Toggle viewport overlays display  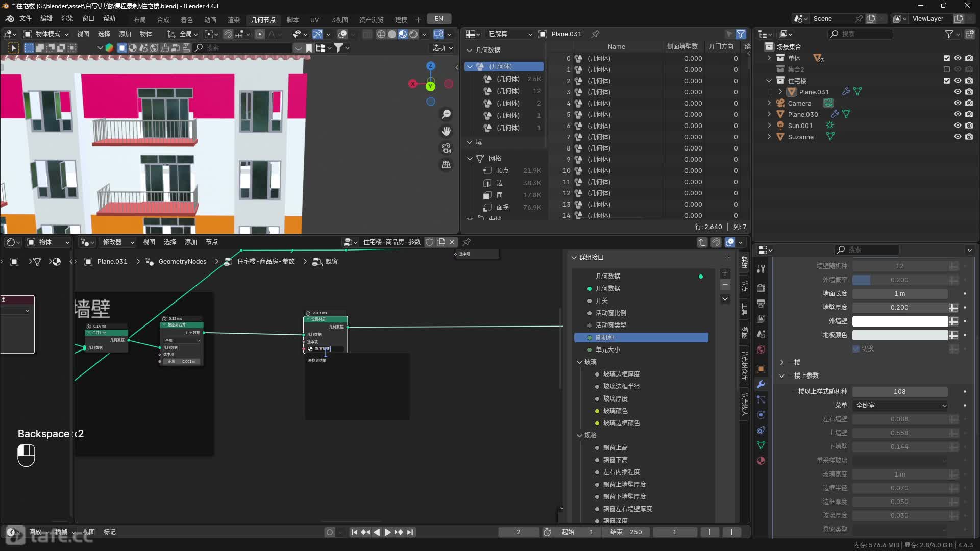[342, 34]
